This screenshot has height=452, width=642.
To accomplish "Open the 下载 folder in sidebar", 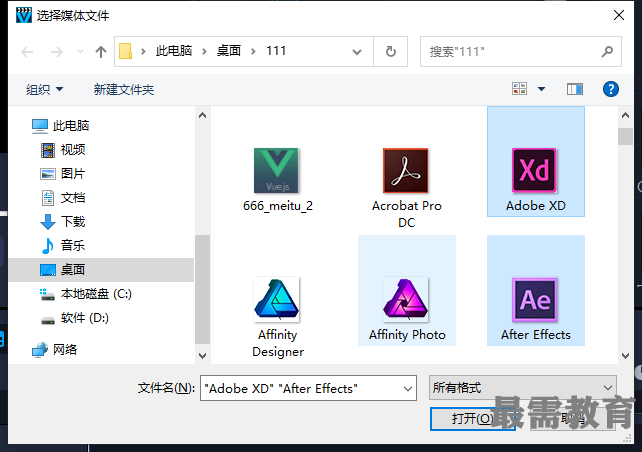I will (x=63, y=221).
